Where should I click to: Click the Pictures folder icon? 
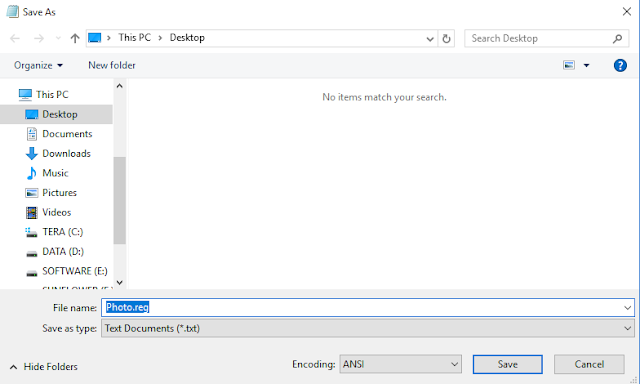(x=31, y=193)
